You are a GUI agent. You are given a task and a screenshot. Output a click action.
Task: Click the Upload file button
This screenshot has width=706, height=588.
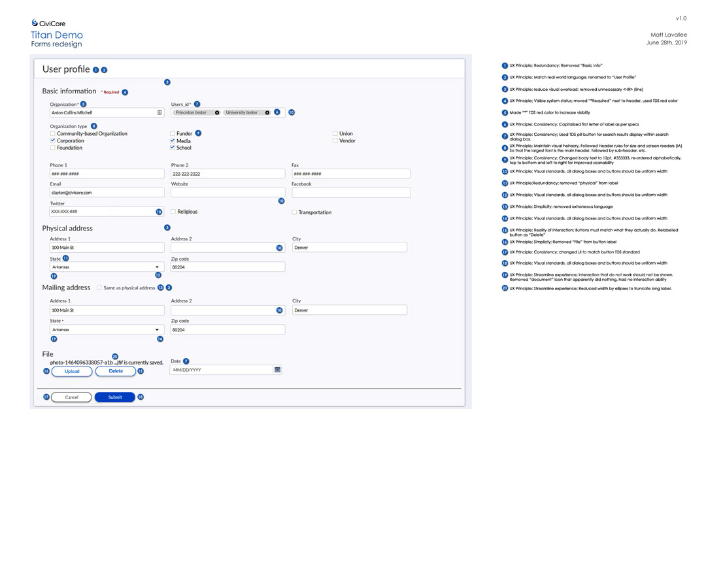72,371
